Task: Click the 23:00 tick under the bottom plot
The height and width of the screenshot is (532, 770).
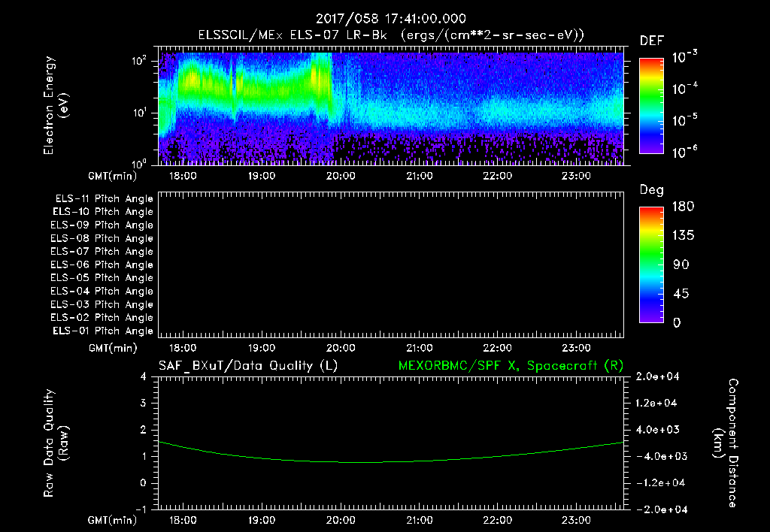Action: [576, 520]
